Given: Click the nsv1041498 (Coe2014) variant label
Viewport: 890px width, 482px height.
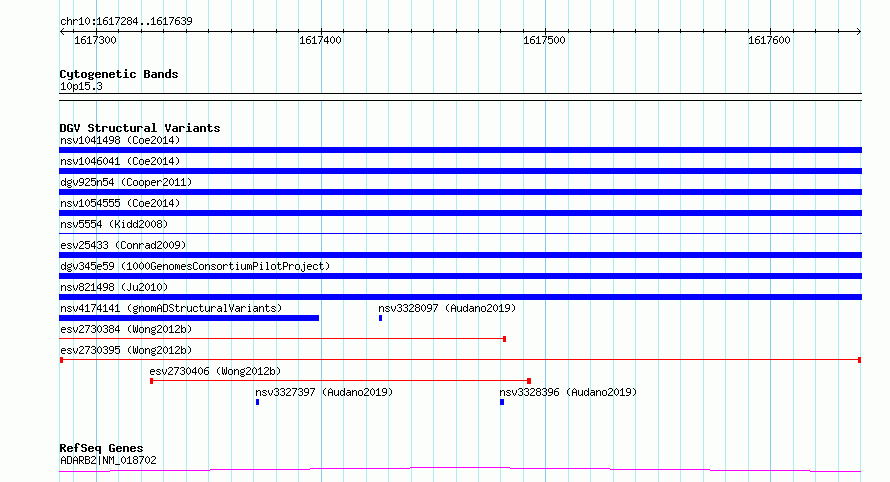Looking at the screenshot, I should [x=120, y=140].
